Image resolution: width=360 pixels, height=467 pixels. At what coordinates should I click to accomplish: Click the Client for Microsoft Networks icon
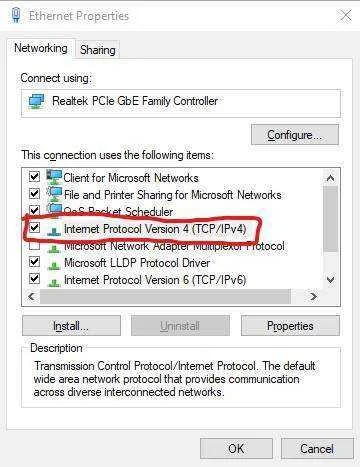[54, 177]
